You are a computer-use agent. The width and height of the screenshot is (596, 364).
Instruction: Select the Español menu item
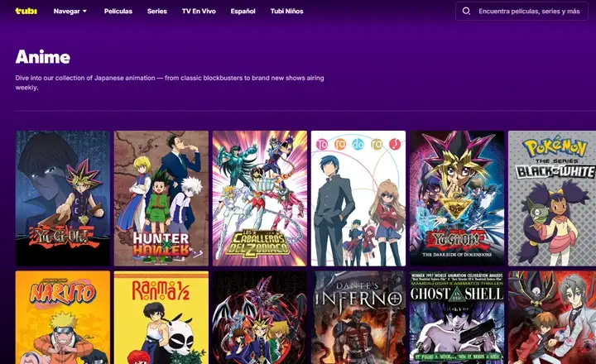[243, 11]
